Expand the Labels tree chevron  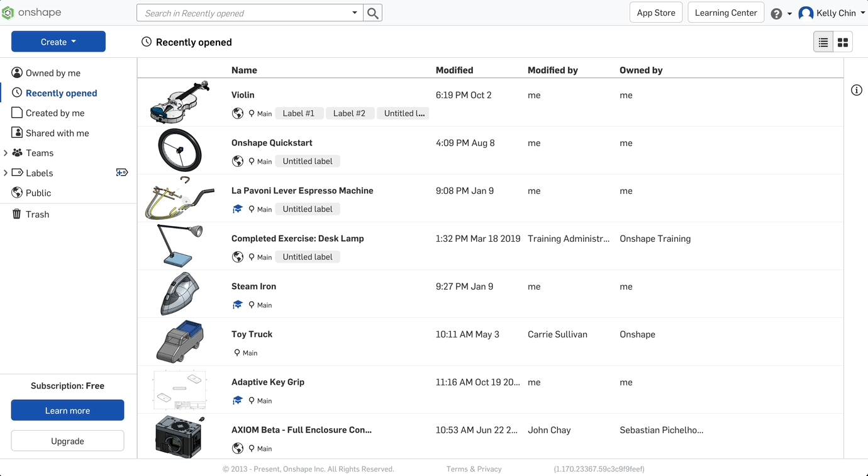point(6,173)
